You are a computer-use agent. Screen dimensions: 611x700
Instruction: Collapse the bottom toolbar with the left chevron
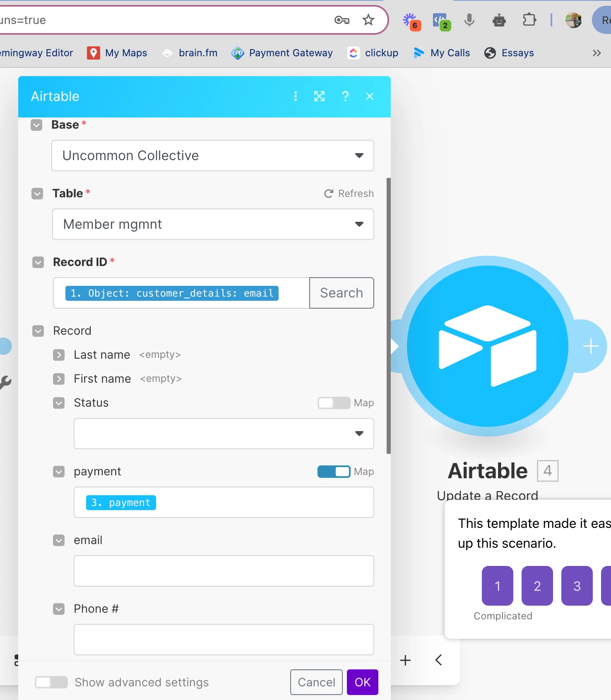[438, 660]
